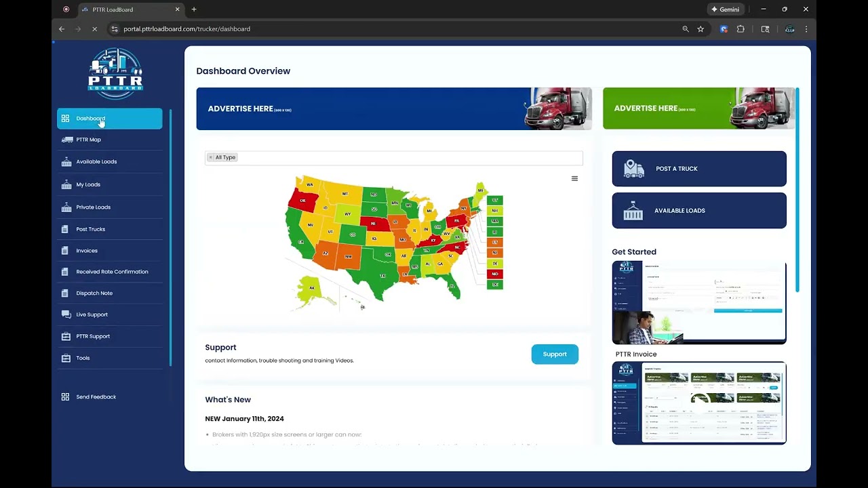Click the 'Dashboard Overview' heading
Image resolution: width=868 pixels, height=488 pixels.
(243, 71)
